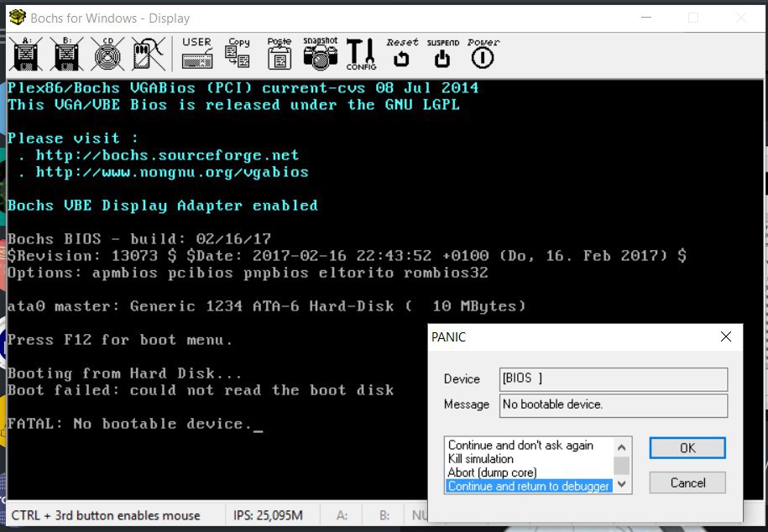Click "Booting from Hard Disk..." line
The height and width of the screenshot is (532, 768).
(124, 373)
